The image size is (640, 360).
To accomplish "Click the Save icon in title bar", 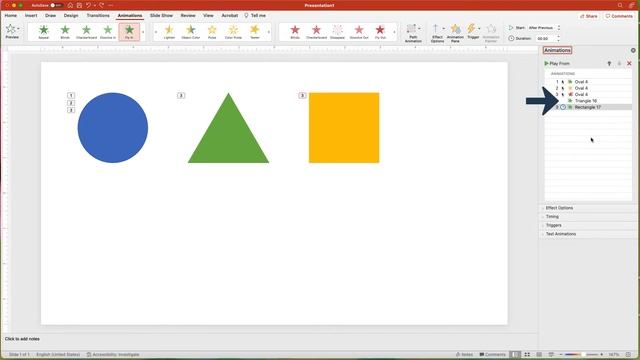I will [79, 5].
